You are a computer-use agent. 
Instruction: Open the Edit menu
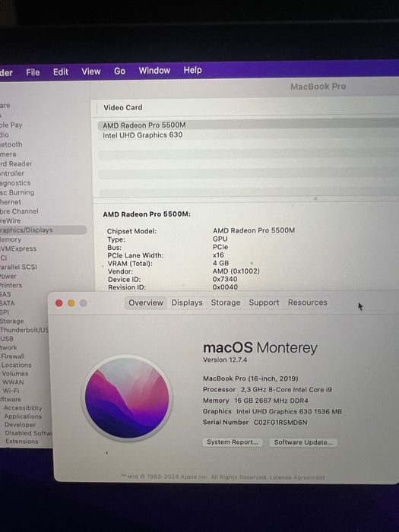[x=61, y=72]
